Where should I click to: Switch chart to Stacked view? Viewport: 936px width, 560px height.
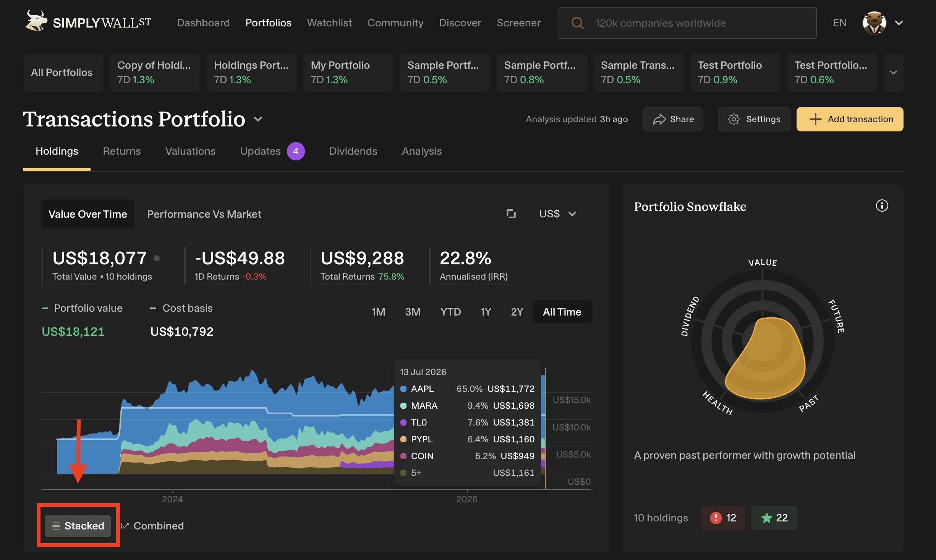point(78,526)
